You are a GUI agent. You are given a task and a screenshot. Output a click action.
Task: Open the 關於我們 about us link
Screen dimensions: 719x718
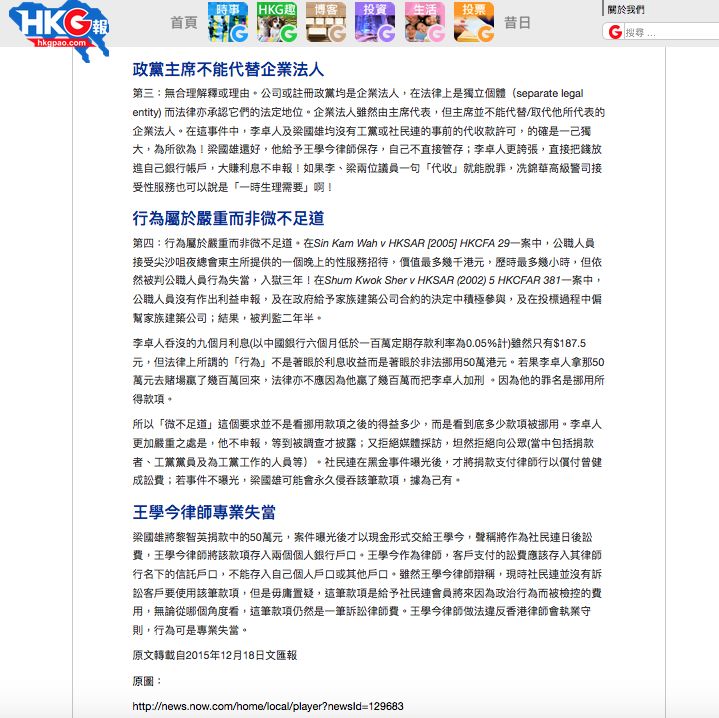(x=627, y=9)
